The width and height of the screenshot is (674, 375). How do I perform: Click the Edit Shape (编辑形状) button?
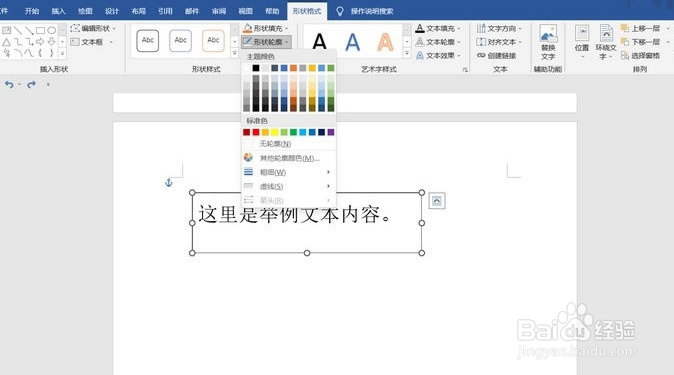(93, 28)
